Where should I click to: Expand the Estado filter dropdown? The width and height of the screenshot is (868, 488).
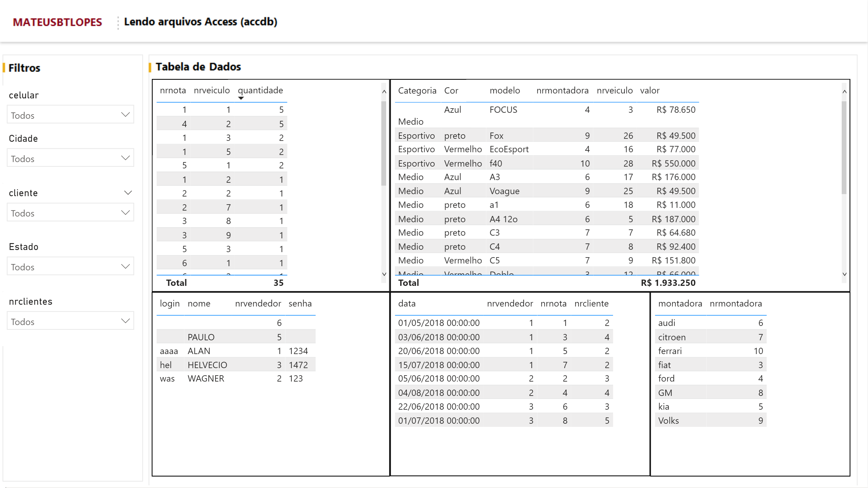pos(70,267)
